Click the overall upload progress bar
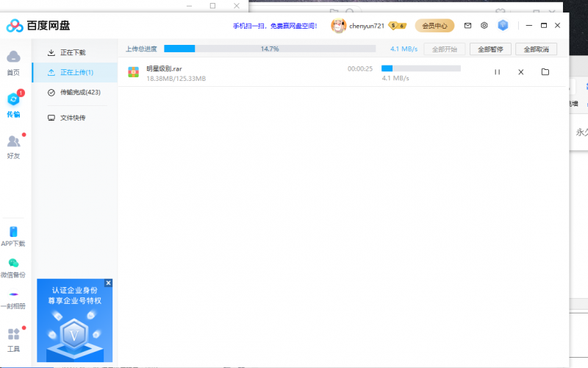The image size is (588, 368). tap(270, 49)
